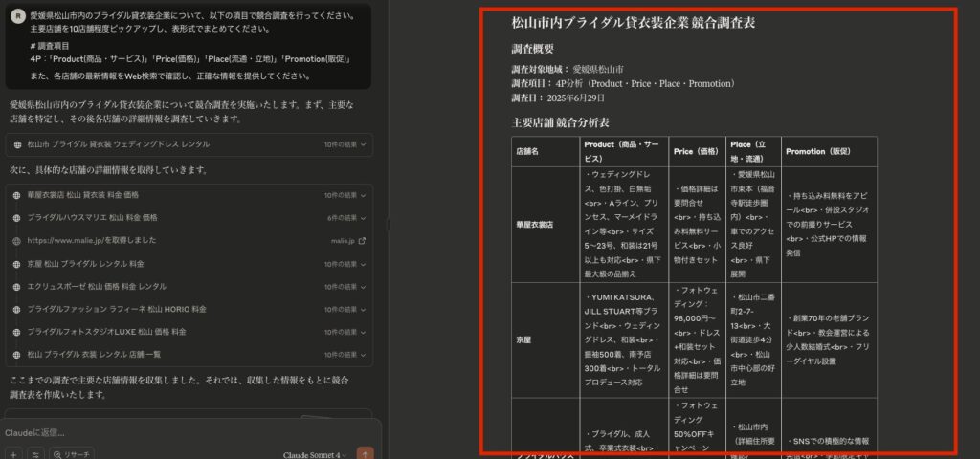Click the plus attachment icon in reply box
The height and width of the screenshot is (459, 980).
click(x=13, y=454)
